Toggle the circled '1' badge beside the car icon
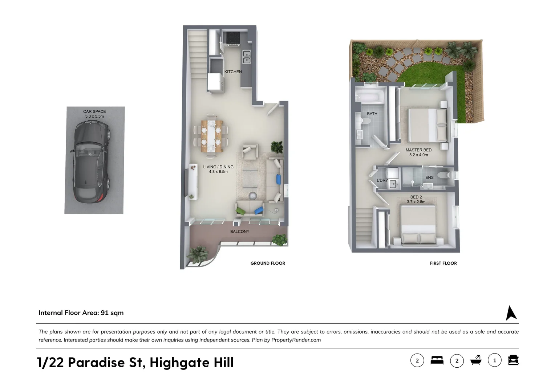The image size is (555, 392). [x=495, y=360]
